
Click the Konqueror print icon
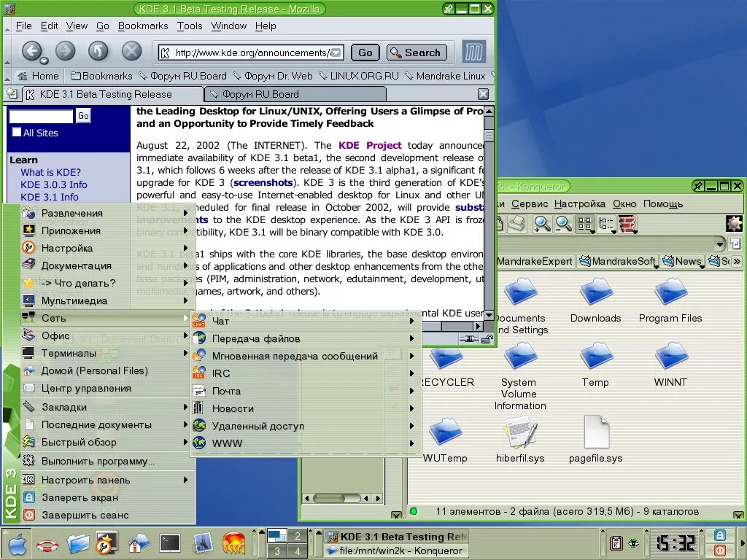pyautogui.click(x=517, y=224)
